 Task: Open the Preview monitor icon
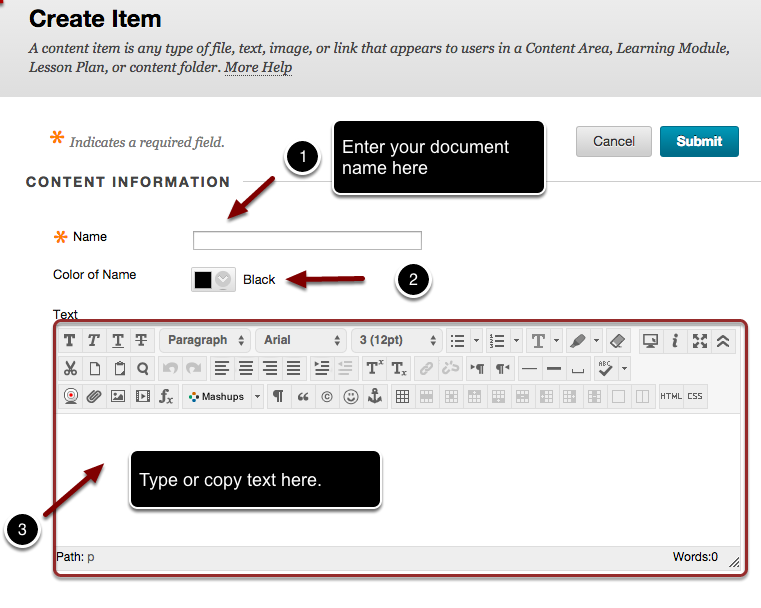click(650, 341)
